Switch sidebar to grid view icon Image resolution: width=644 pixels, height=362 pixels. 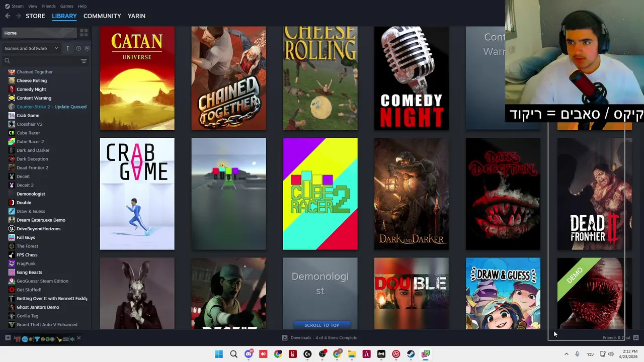coord(84,33)
